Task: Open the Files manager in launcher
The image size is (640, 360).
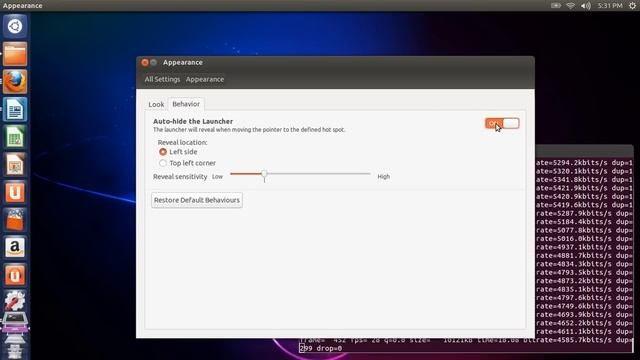Action: (x=15, y=54)
